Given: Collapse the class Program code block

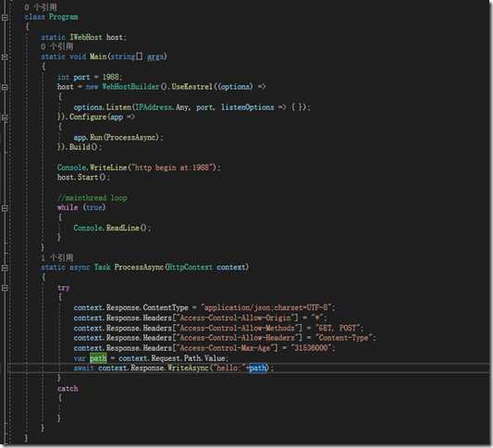Looking at the screenshot, I should click(5, 18).
